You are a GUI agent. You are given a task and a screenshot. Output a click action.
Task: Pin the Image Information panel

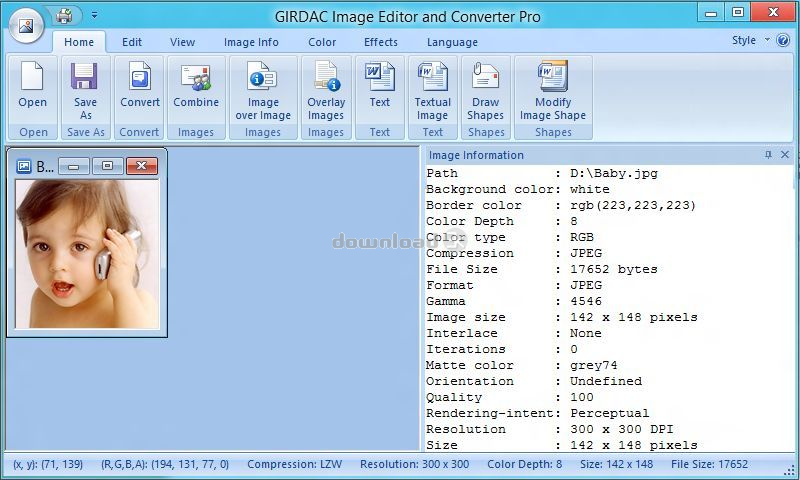pos(768,155)
